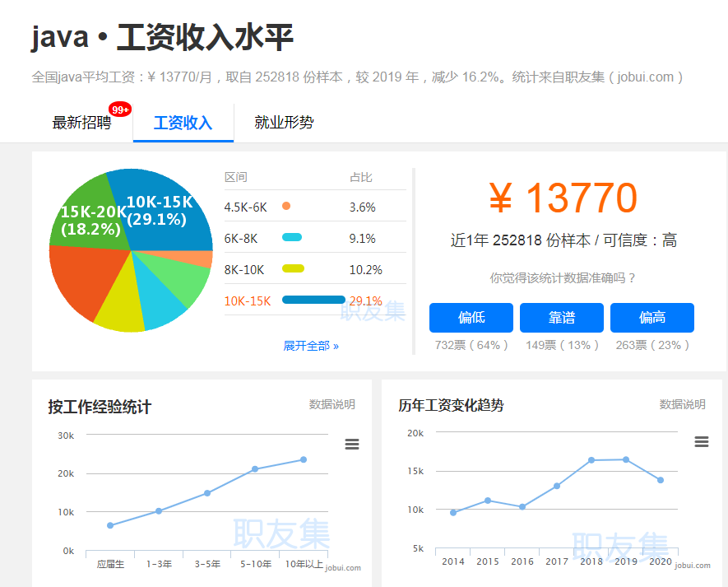This screenshot has height=587, width=728.
Task: Click the 历年工资变化趋势 heading
Action: click(451, 405)
